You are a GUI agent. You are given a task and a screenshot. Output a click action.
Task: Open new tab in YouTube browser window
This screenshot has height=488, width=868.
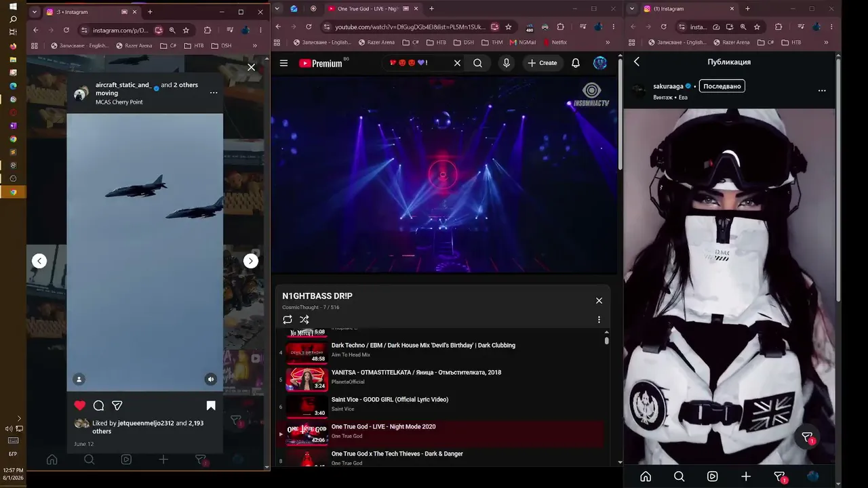pyautogui.click(x=431, y=9)
